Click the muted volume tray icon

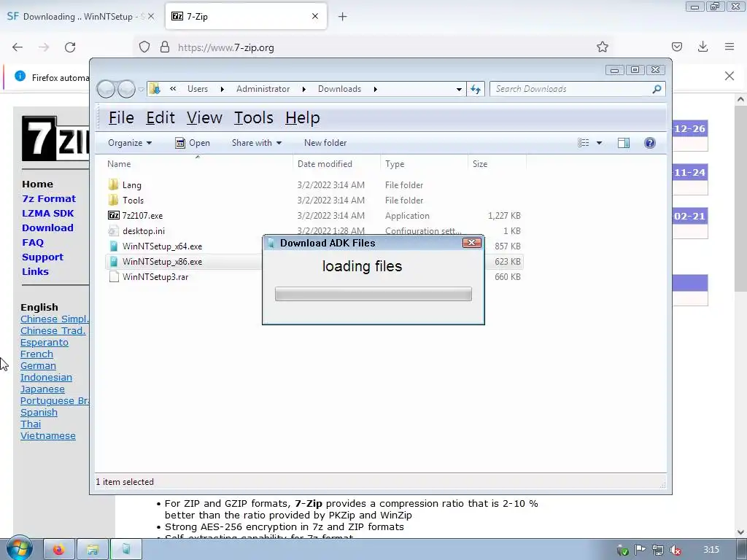pyautogui.click(x=675, y=550)
